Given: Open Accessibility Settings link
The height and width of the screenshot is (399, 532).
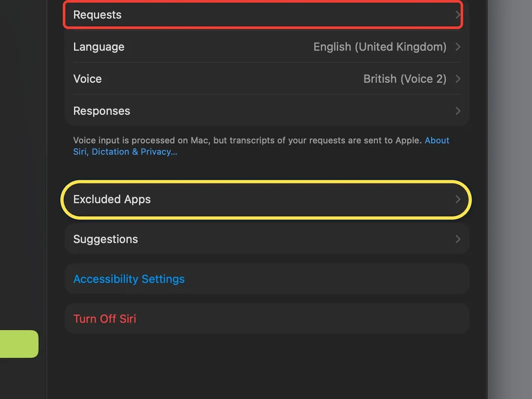Looking at the screenshot, I should tap(129, 279).
